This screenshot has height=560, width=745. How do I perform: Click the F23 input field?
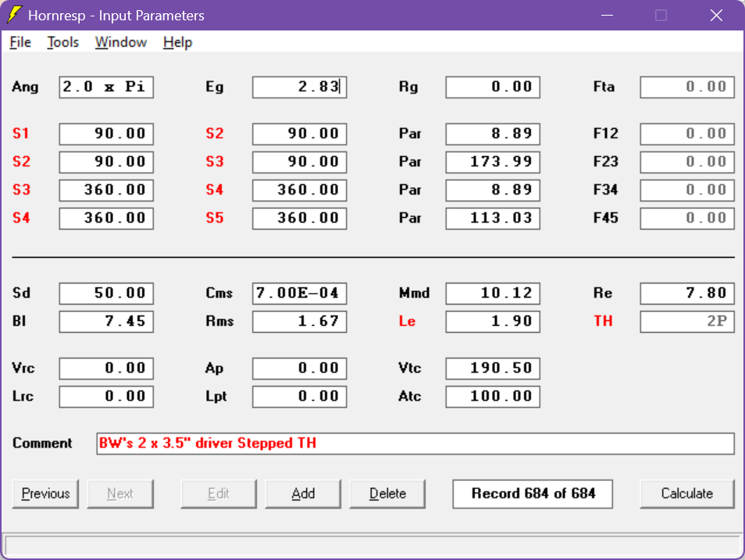687,162
